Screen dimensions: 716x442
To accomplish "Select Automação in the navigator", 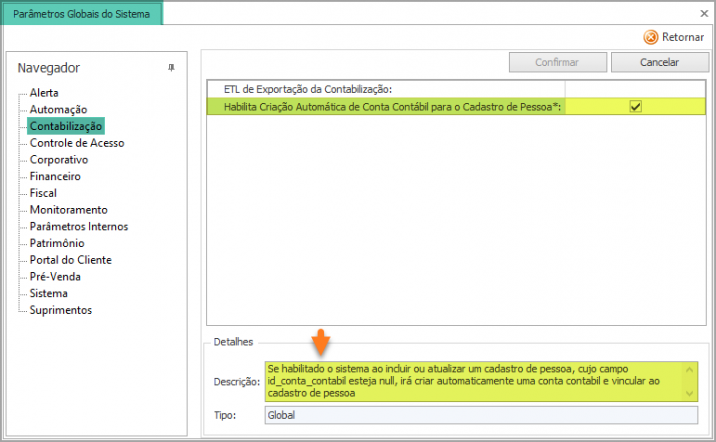I will pyautogui.click(x=58, y=110).
